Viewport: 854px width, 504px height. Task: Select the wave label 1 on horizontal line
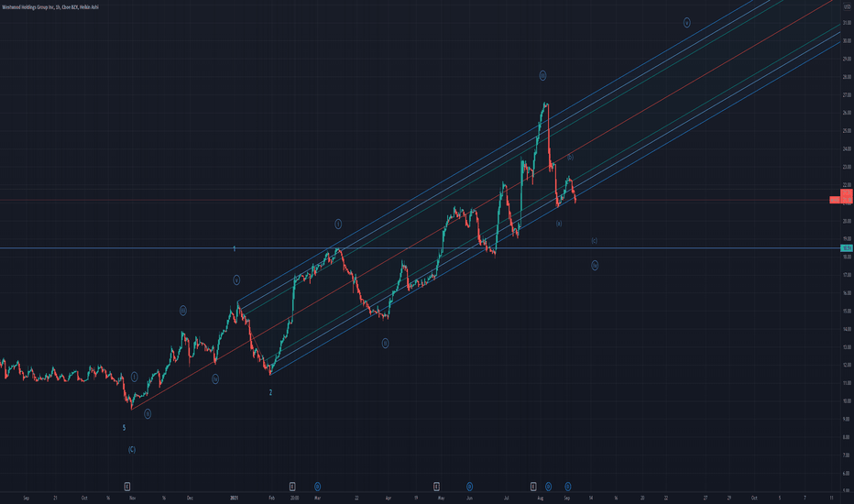click(235, 248)
